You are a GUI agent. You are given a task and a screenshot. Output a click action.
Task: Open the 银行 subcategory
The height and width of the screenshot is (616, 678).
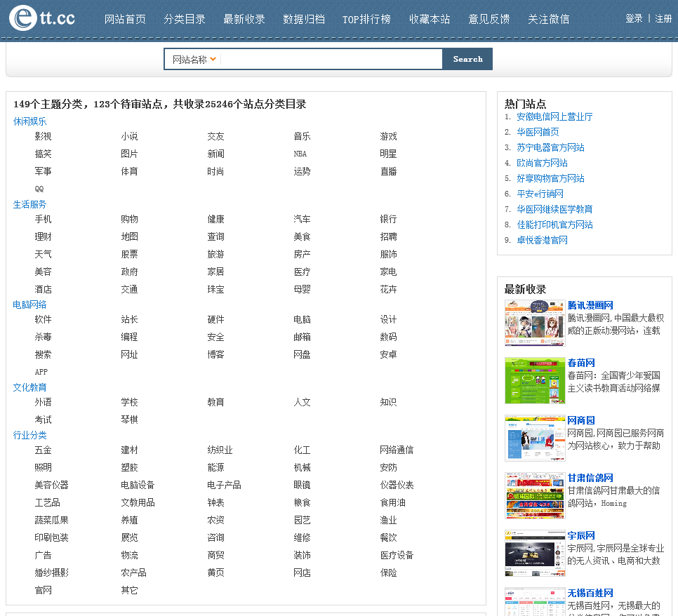point(388,219)
